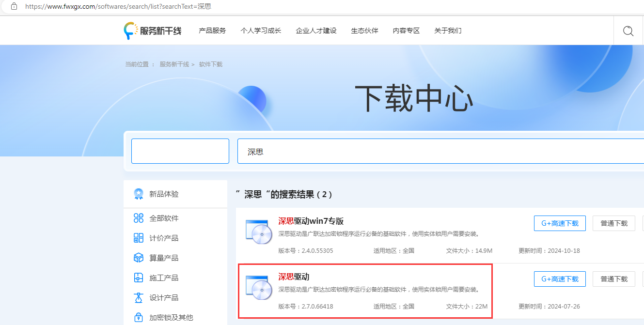Click the 算量产品 cube icon
The image size is (644, 325).
pyautogui.click(x=139, y=258)
